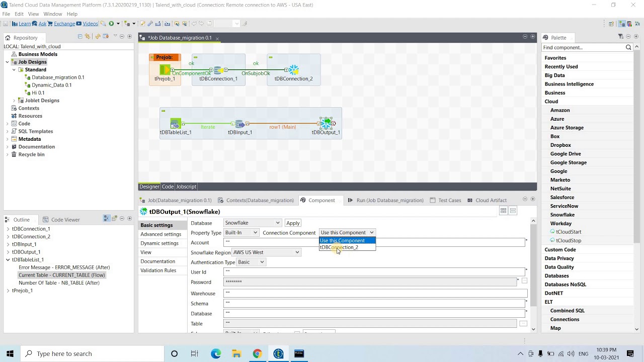
Task: Select the tDBConnection_2 Snowflake component icon
Action: coord(293,70)
